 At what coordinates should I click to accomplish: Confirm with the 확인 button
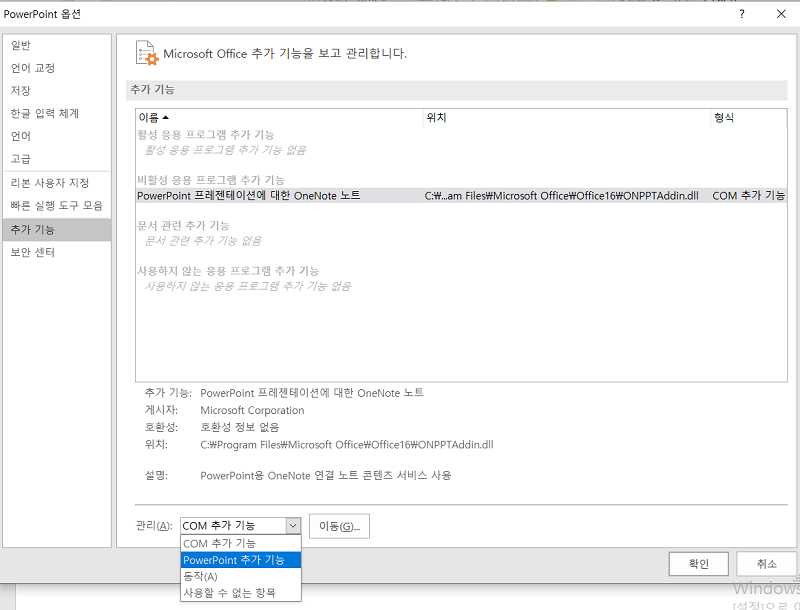point(698,564)
